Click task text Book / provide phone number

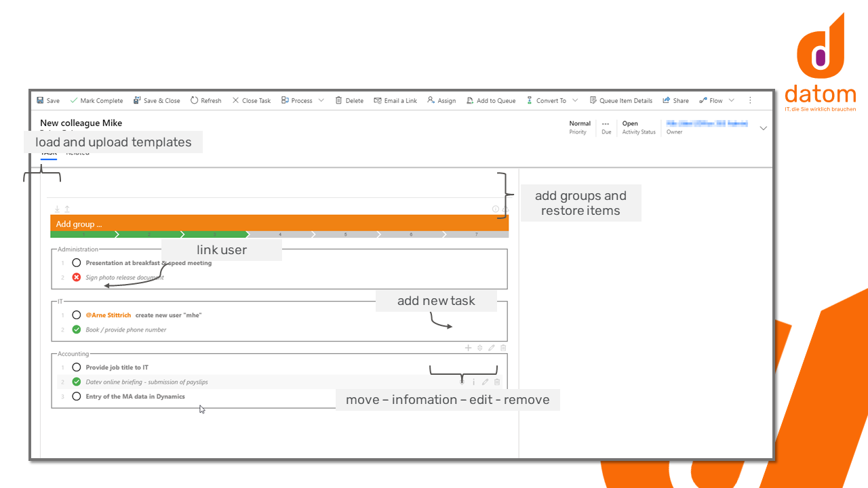[x=126, y=329]
